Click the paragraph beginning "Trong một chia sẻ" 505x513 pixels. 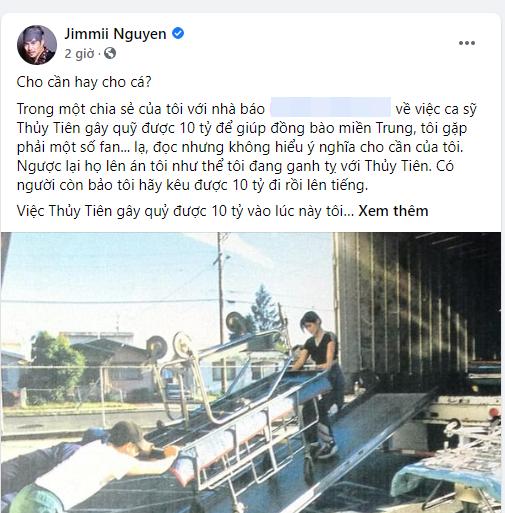click(x=247, y=147)
